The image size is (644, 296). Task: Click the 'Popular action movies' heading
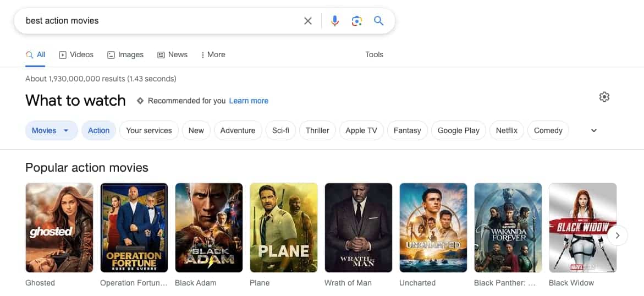tap(87, 167)
